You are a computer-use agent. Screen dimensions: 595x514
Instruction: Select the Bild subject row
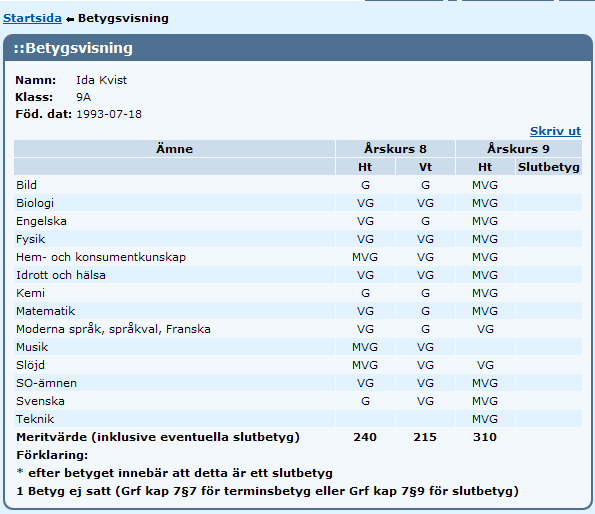pyautogui.click(x=298, y=185)
